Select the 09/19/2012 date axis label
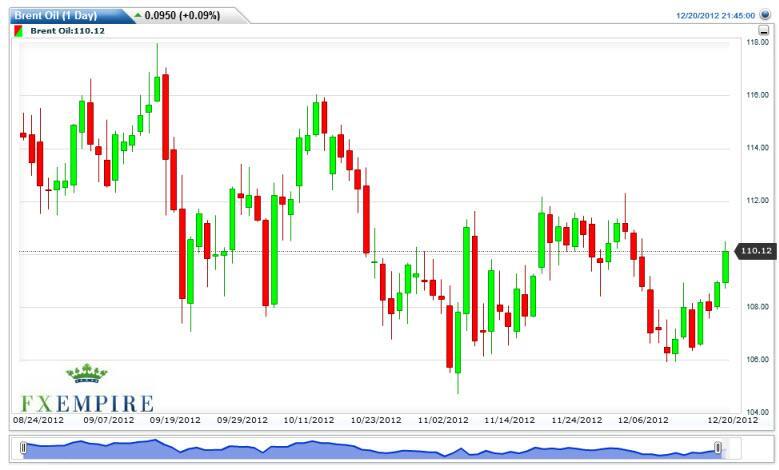The image size is (779, 470). click(176, 420)
